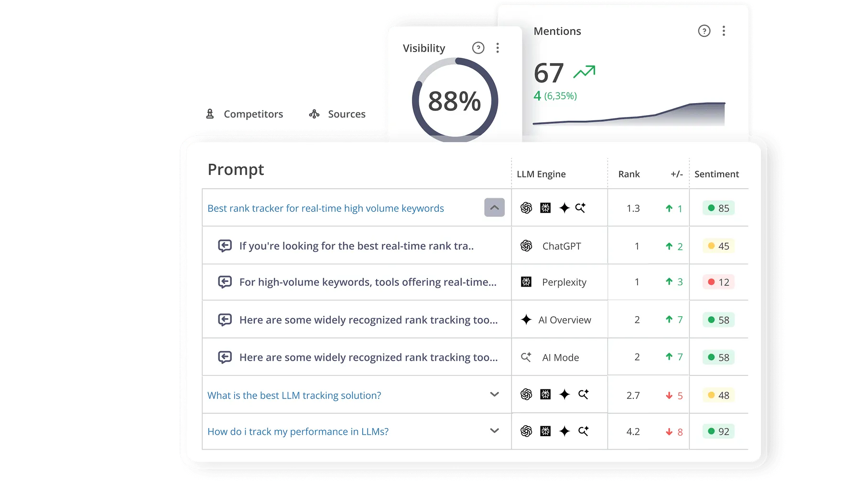Open the Visibility card three-dot menu
868x483 pixels.
pyautogui.click(x=498, y=48)
